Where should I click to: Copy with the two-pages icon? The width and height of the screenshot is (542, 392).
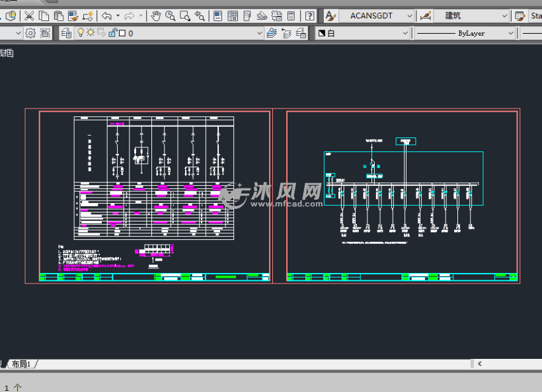click(44, 16)
